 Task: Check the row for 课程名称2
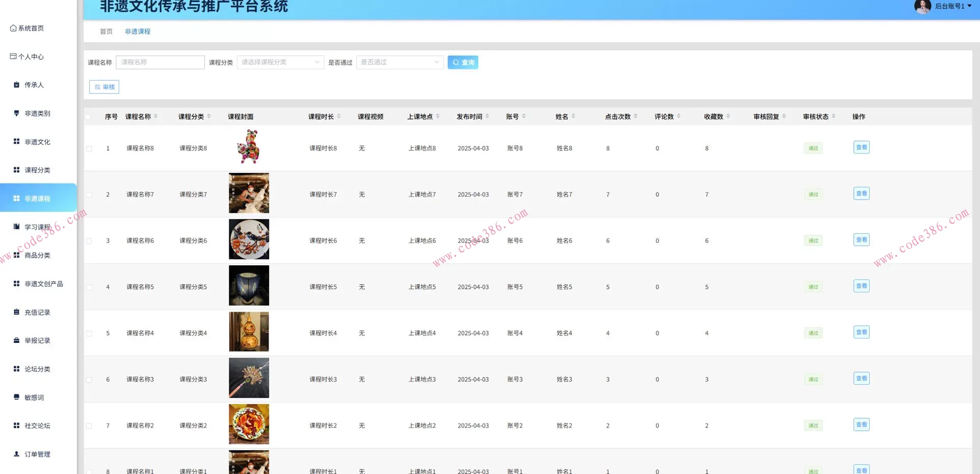point(89,426)
